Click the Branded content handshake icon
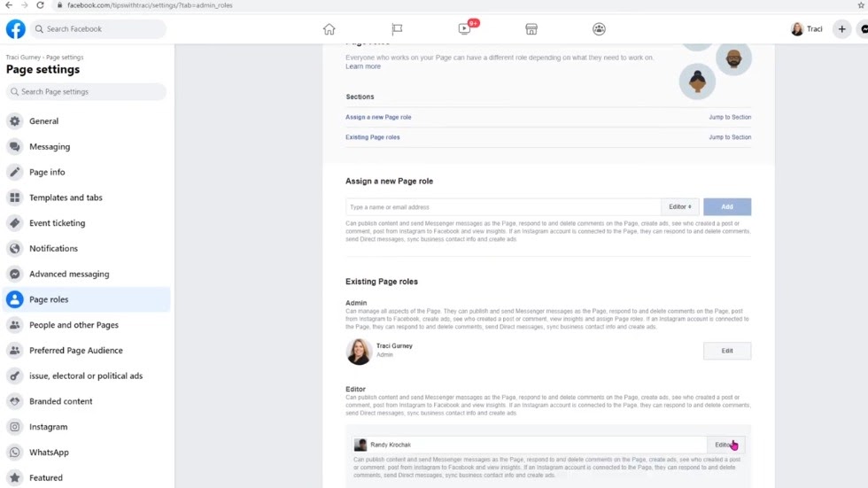868x488 pixels. tap(15, 401)
